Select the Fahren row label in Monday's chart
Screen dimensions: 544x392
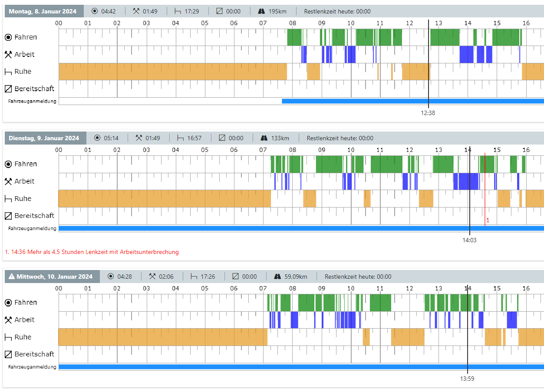[26, 37]
